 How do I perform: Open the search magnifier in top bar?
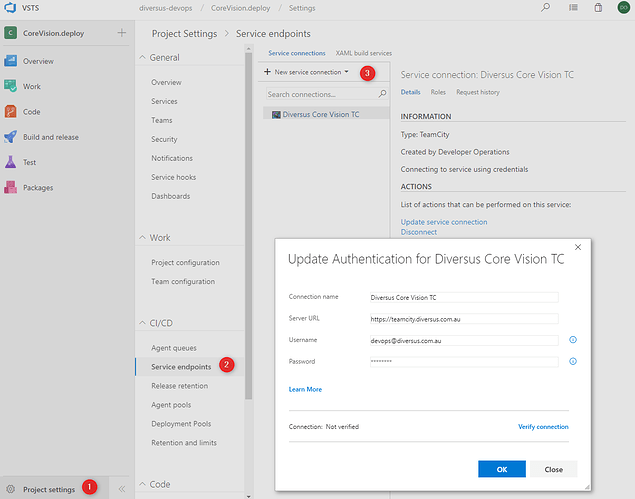click(546, 7)
